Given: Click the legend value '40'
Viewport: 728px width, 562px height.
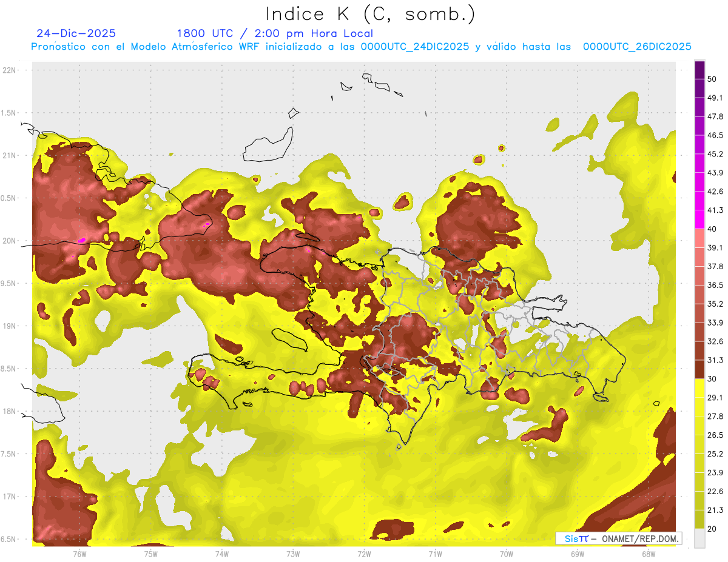Looking at the screenshot, I should pyautogui.click(x=712, y=229).
